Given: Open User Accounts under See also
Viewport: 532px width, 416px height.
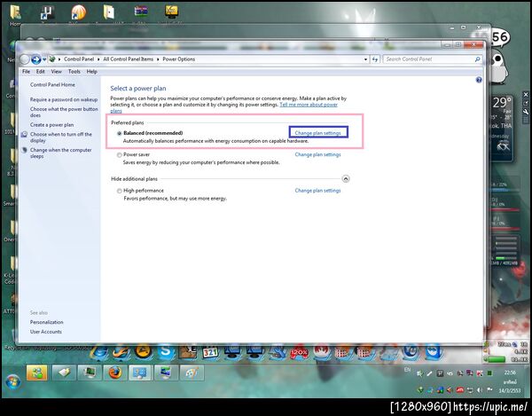Looking at the screenshot, I should [x=46, y=332].
